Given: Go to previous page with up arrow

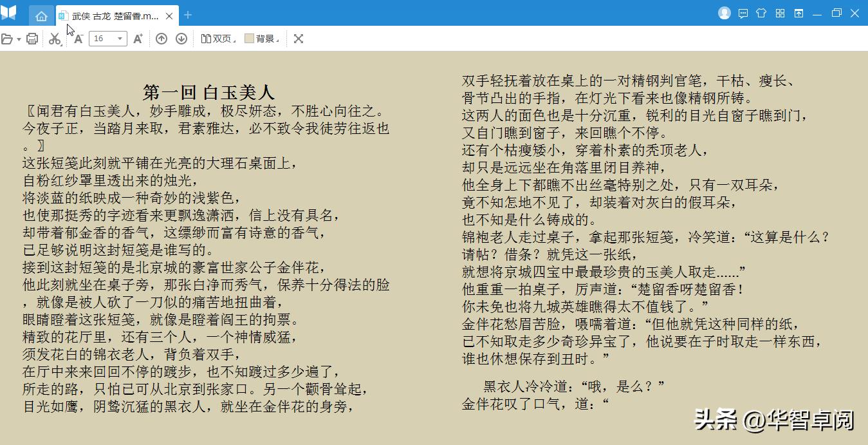Looking at the screenshot, I should tap(161, 39).
